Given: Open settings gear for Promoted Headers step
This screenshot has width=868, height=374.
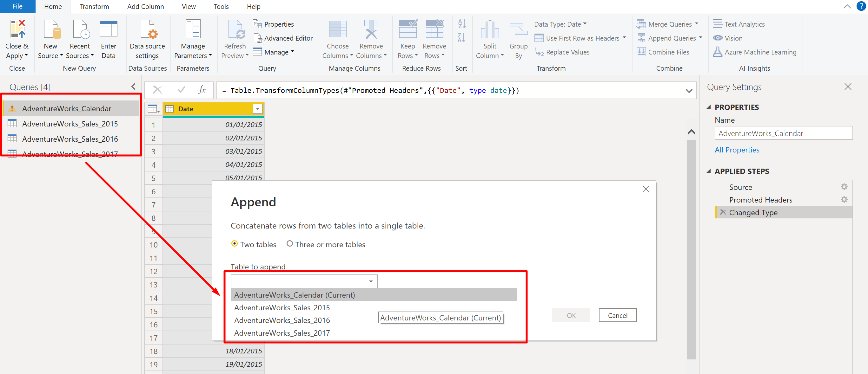Looking at the screenshot, I should click(844, 199).
